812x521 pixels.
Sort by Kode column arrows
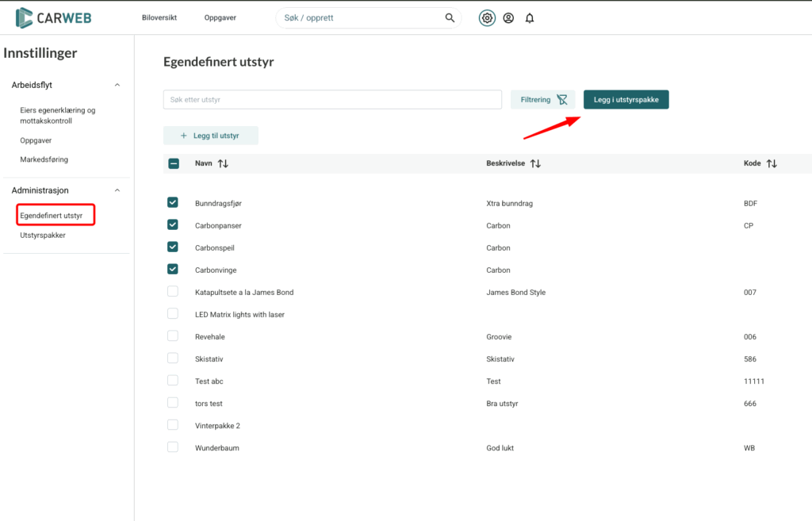pos(772,163)
